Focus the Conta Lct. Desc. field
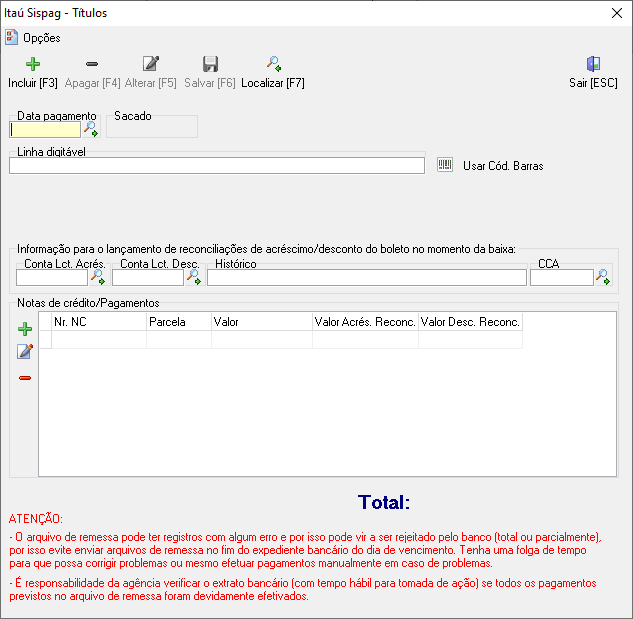The width and height of the screenshot is (633, 619). tap(148, 277)
